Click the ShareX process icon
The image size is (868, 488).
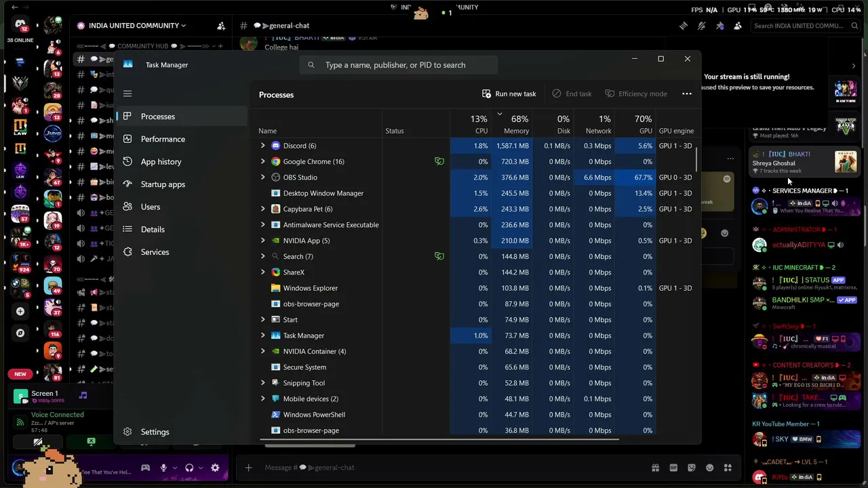pyautogui.click(x=275, y=272)
